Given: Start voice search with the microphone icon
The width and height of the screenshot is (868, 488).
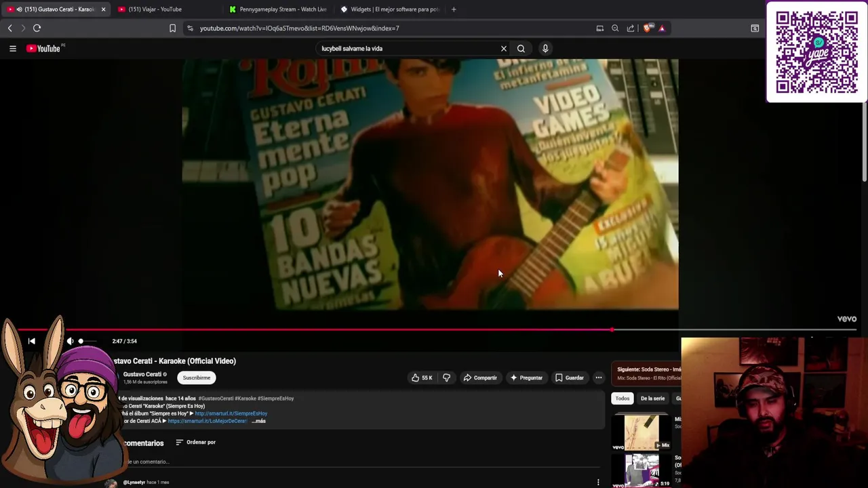Looking at the screenshot, I should tap(545, 49).
